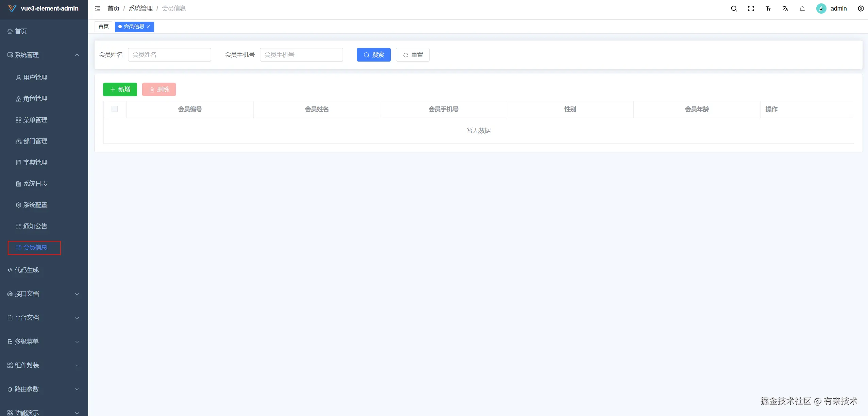Click the search magnifier icon in header
The height and width of the screenshot is (416, 868).
click(x=734, y=9)
